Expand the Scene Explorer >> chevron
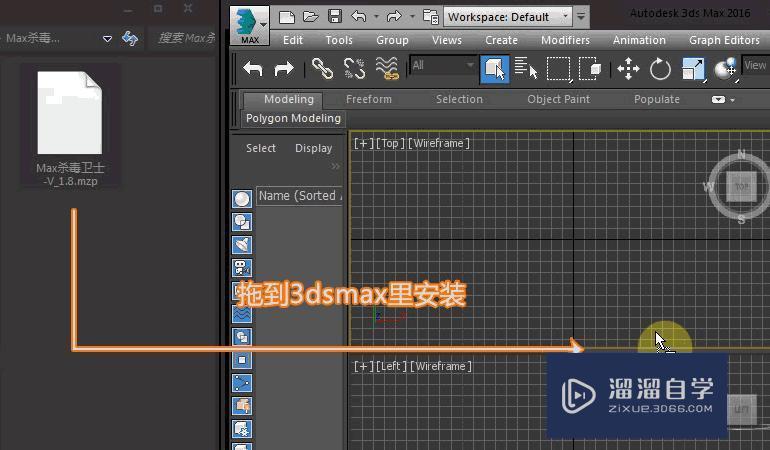This screenshot has width=770, height=450. tap(335, 167)
